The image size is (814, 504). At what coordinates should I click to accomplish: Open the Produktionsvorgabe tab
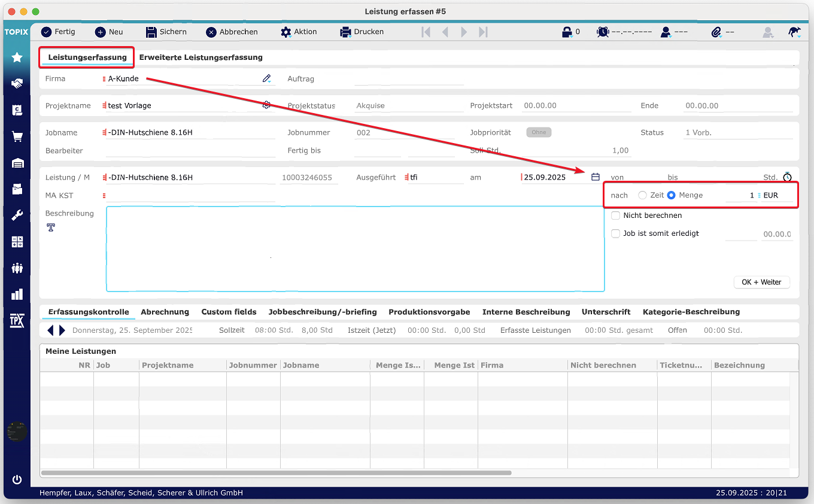429,312
